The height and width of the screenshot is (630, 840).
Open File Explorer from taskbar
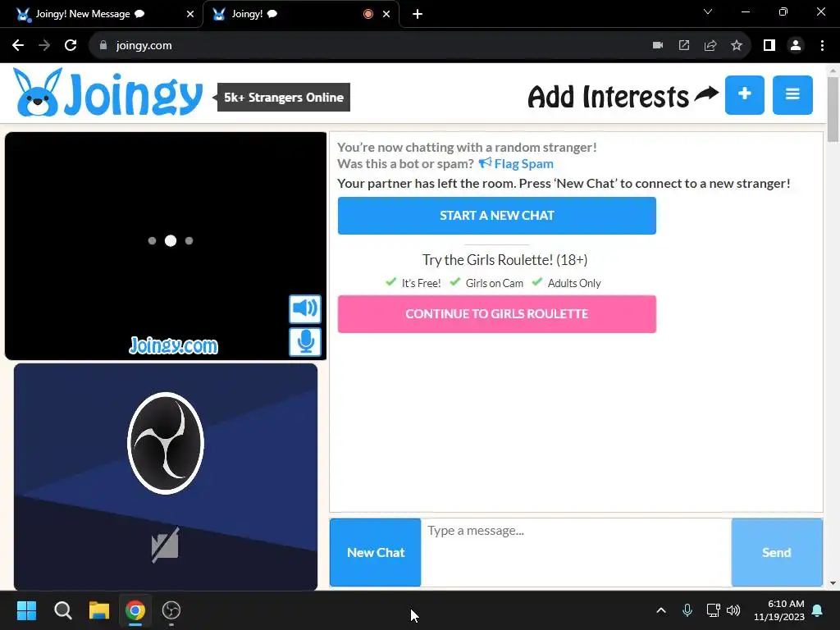tap(99, 610)
